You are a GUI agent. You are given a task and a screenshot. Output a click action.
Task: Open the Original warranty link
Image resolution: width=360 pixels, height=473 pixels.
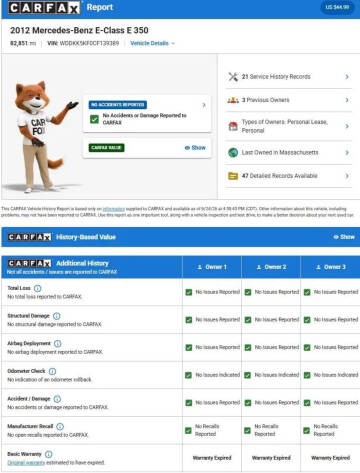(x=26, y=463)
